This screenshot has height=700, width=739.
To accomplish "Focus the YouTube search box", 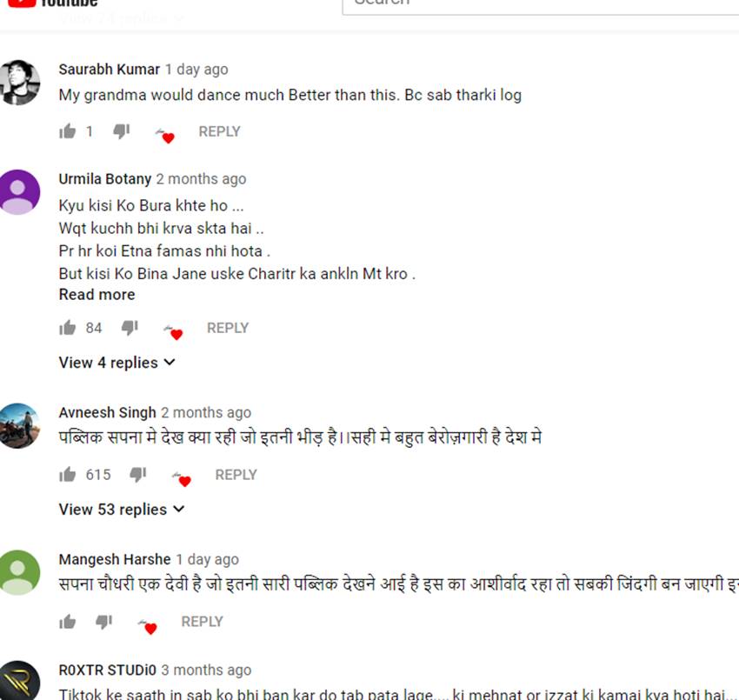I will pyautogui.click(x=540, y=6).
